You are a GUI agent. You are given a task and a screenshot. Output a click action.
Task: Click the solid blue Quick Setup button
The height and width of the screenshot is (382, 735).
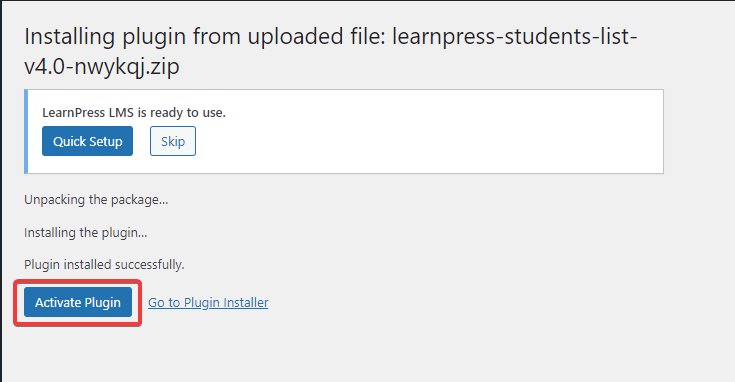(87, 141)
